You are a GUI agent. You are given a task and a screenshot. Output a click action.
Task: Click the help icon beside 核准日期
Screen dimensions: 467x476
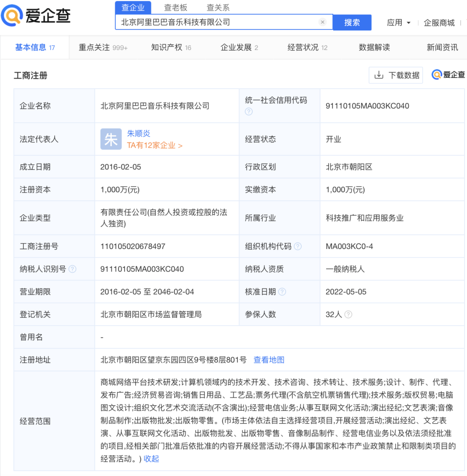pos(282,292)
